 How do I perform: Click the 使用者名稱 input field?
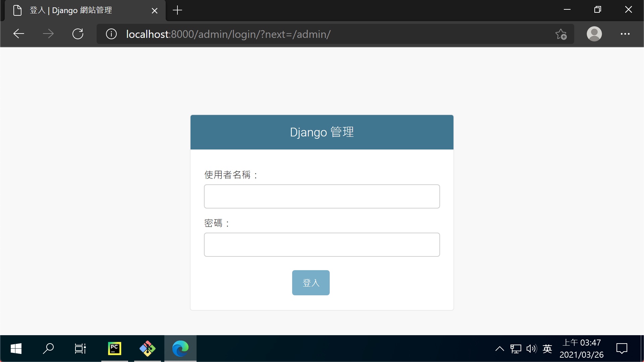322,196
